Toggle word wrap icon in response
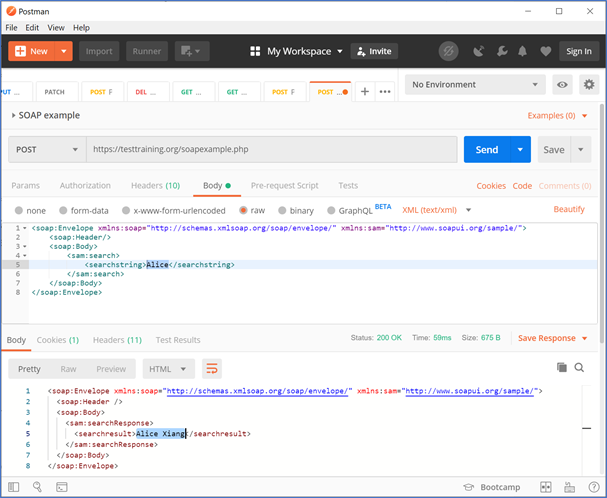Screen dimensions: 607x498 211,368
